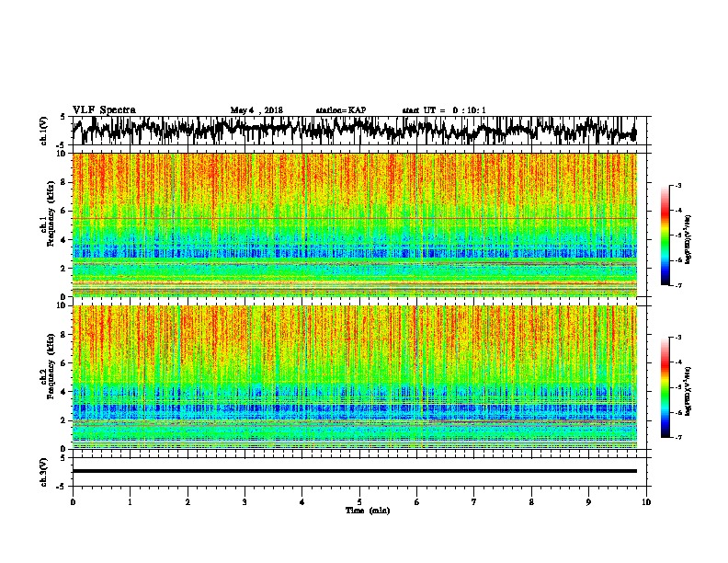The image size is (728, 563).
Task: Click the ch.1 waveform trace panel
Action: click(361, 131)
